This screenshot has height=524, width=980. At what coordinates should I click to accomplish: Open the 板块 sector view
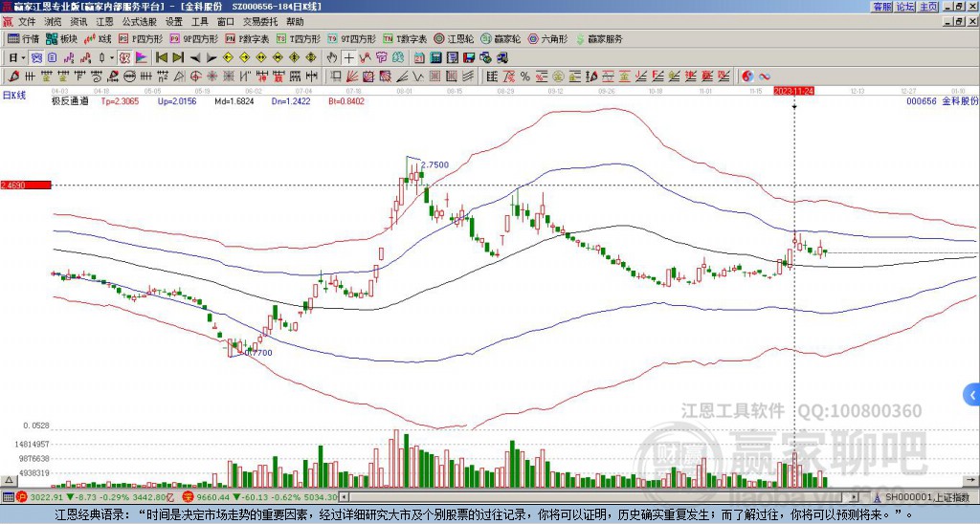click(x=61, y=38)
